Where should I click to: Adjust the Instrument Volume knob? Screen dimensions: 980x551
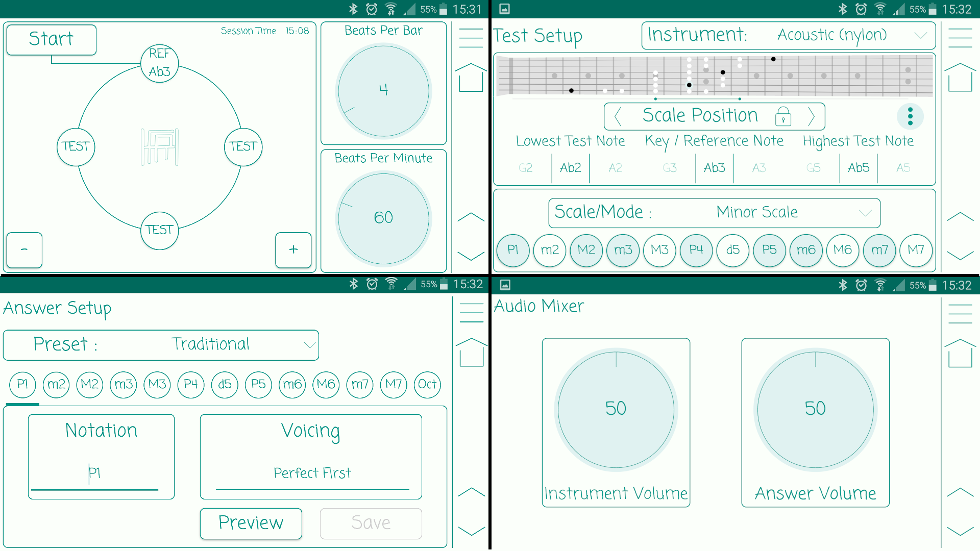[x=616, y=408]
